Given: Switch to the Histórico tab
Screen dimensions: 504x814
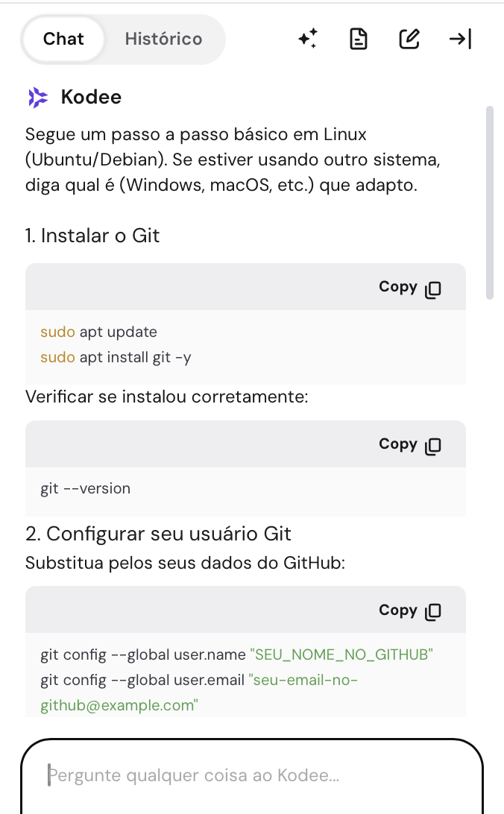Looking at the screenshot, I should [x=163, y=39].
